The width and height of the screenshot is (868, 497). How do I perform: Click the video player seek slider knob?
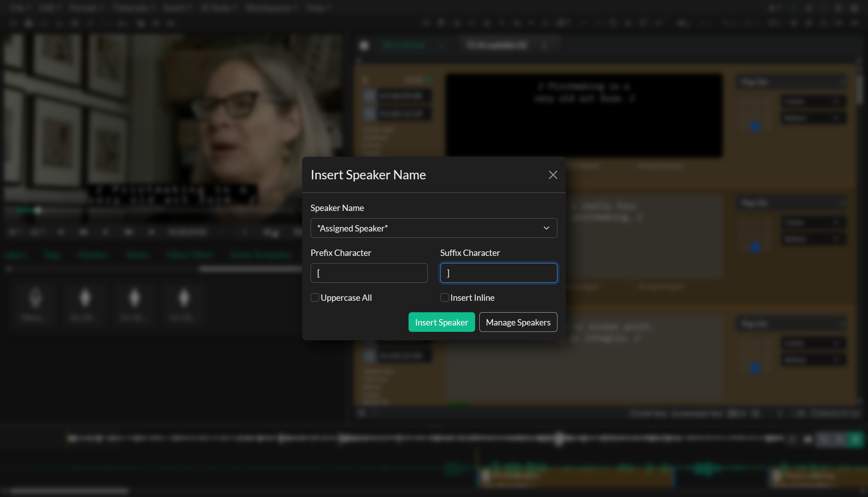(38, 210)
